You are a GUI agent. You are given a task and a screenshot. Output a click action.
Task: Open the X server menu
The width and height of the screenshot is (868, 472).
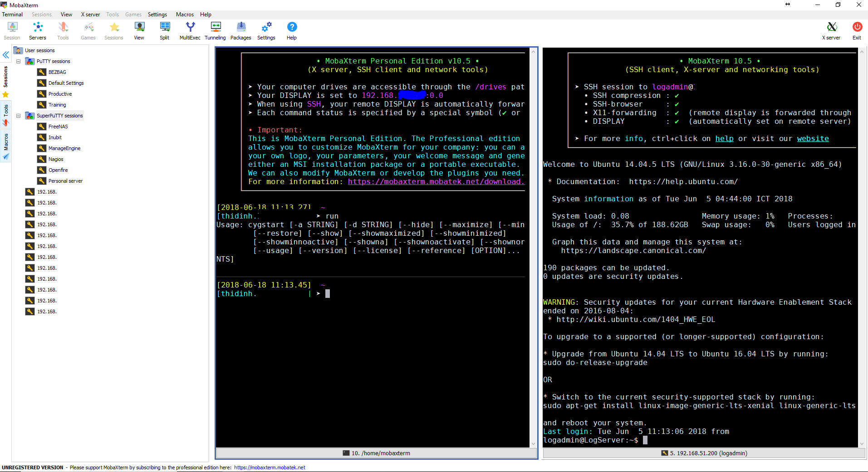pyautogui.click(x=90, y=15)
